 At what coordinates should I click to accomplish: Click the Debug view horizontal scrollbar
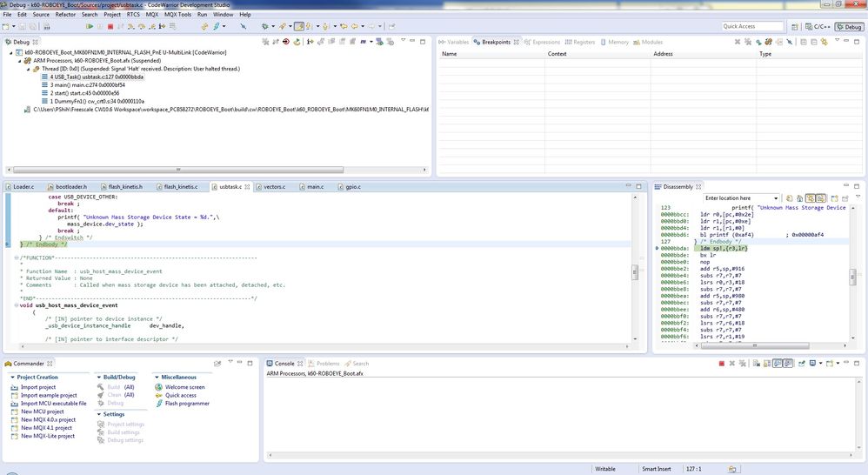coord(177,170)
